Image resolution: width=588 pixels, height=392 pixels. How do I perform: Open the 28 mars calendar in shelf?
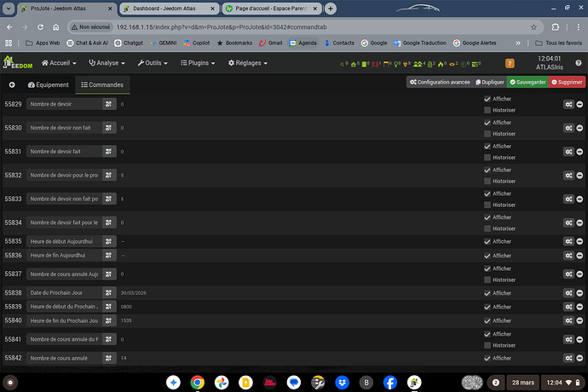tap(522, 383)
